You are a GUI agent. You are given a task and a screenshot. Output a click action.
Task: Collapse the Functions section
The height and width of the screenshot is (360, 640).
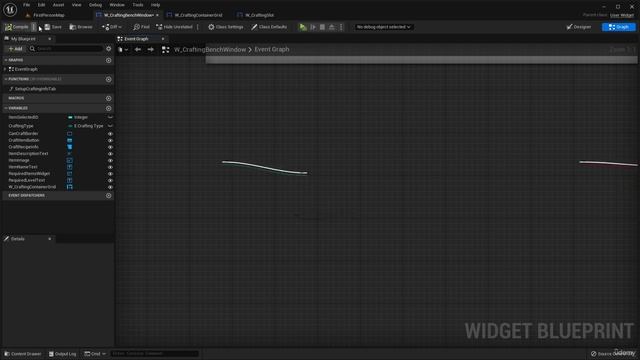6,79
